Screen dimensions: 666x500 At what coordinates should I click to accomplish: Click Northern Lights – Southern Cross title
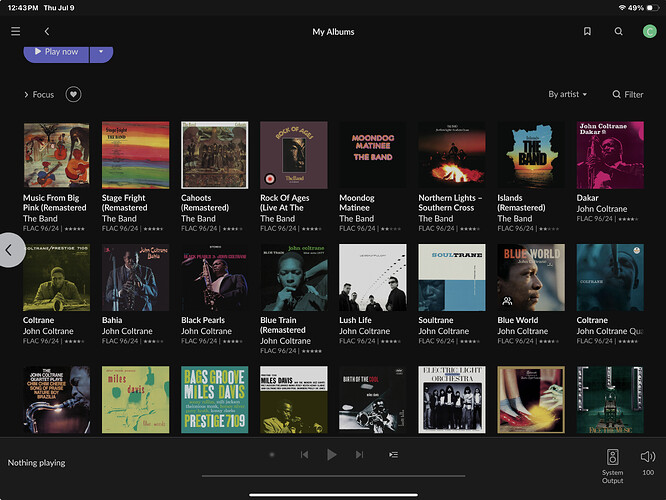click(450, 203)
